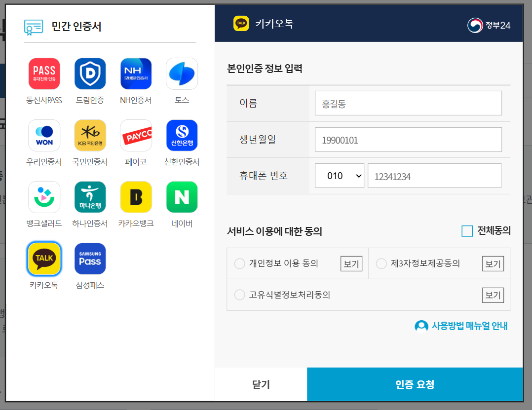
Task: Focus the 생년월일 birthdate input field
Action: (408, 140)
